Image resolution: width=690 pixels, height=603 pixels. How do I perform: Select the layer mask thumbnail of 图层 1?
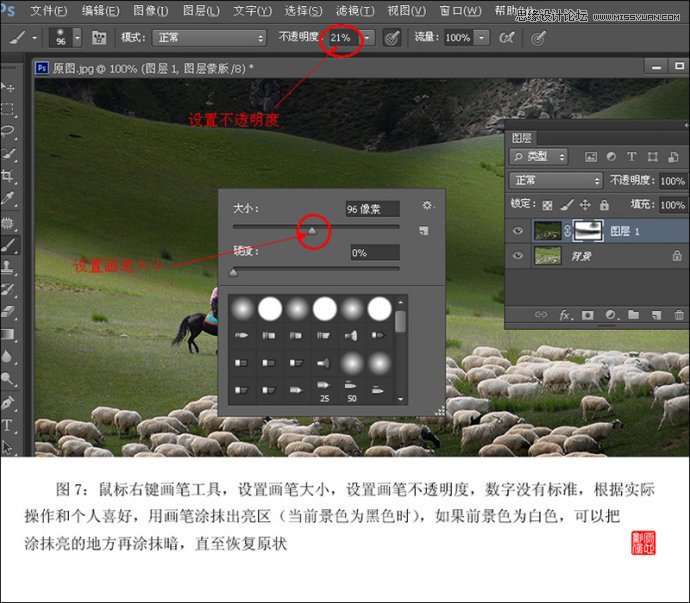tap(588, 231)
